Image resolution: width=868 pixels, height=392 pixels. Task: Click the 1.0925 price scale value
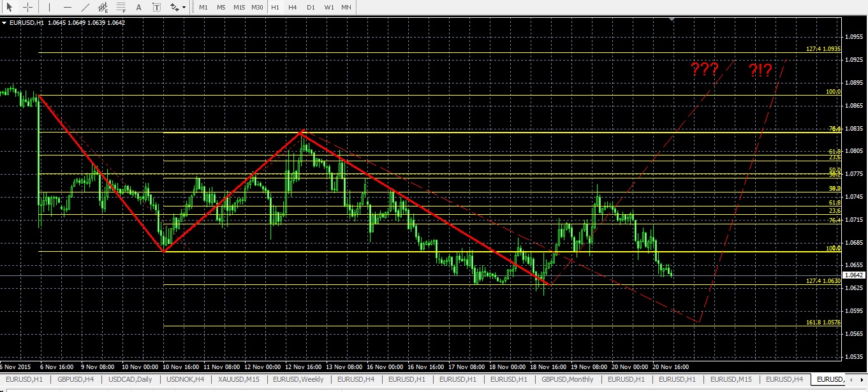coord(855,60)
